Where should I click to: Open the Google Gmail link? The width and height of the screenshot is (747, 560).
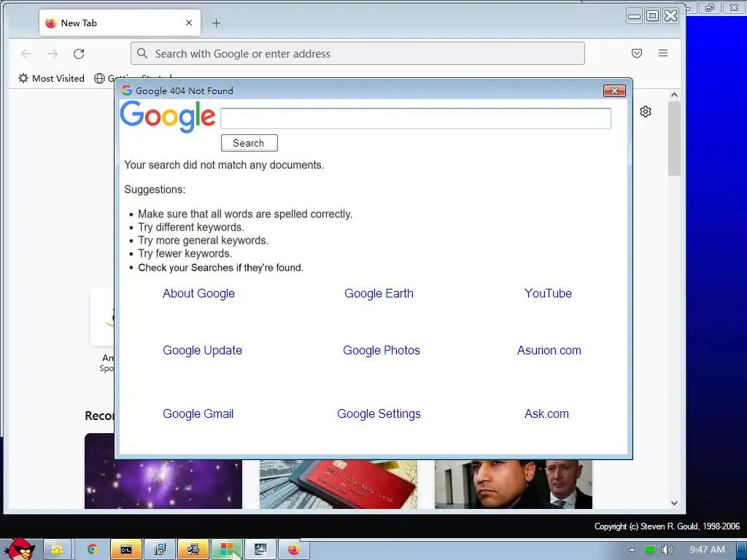point(198,414)
